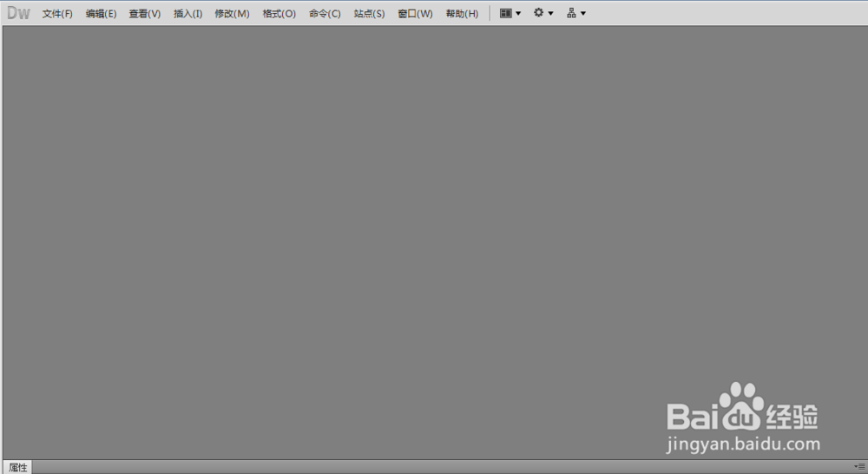
Task: Click the layout view icon
Action: click(505, 13)
